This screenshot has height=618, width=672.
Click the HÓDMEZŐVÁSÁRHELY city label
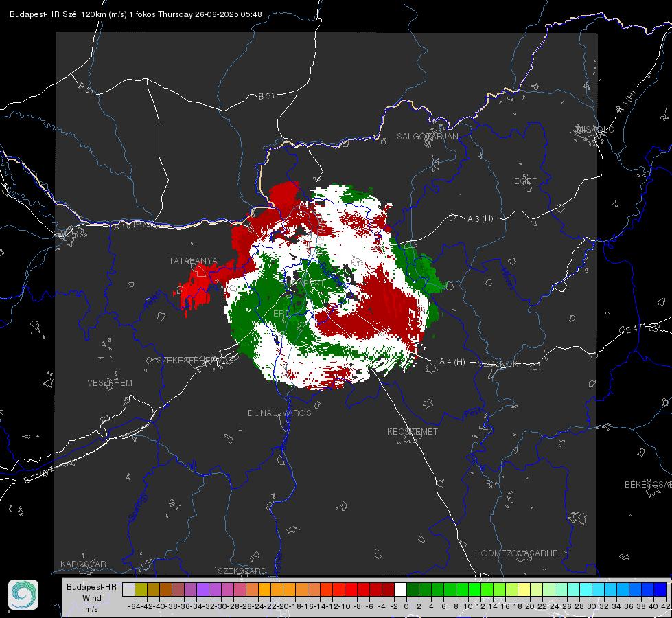[x=521, y=553]
